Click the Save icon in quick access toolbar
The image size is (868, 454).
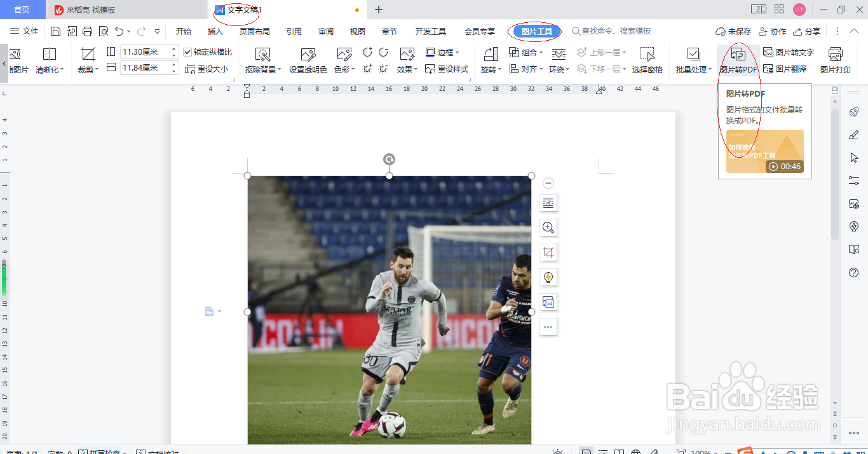[55, 31]
